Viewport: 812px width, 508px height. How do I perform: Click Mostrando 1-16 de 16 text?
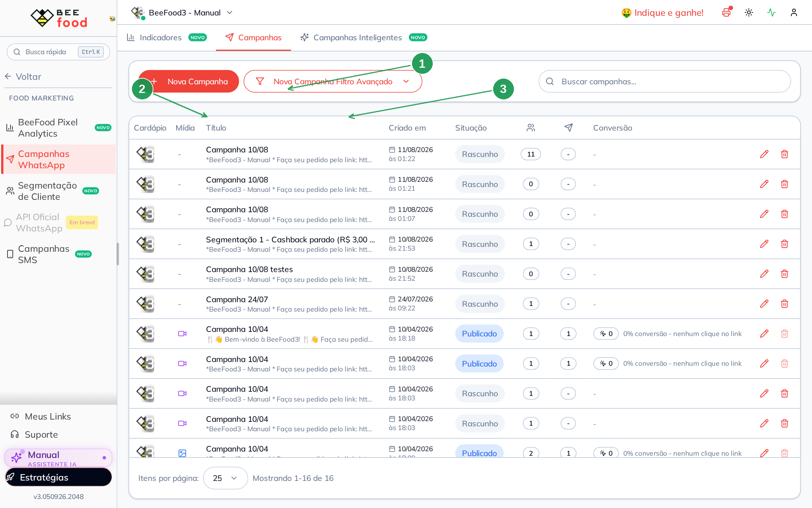click(x=293, y=478)
